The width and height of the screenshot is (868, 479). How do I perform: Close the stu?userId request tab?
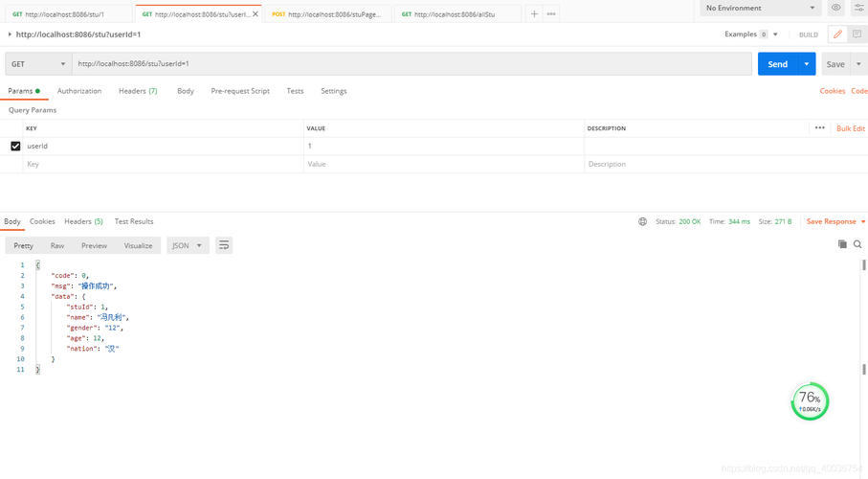pyautogui.click(x=256, y=13)
